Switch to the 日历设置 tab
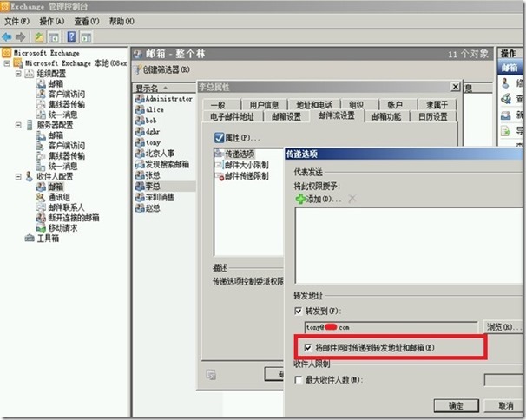This screenshot has width=526, height=420. (433, 116)
